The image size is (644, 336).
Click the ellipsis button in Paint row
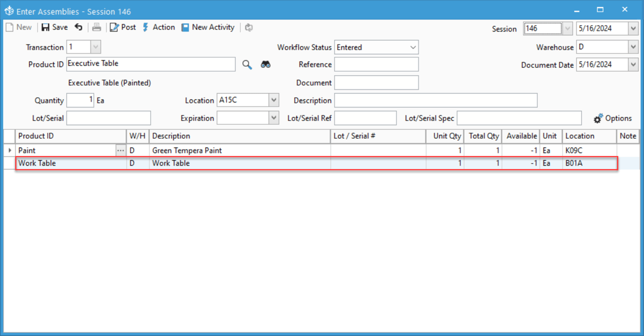(x=121, y=150)
